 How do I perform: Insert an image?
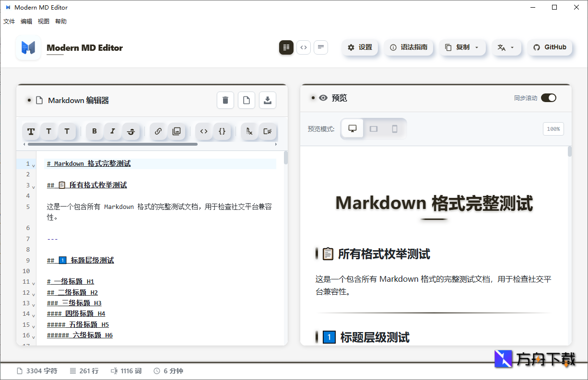176,131
